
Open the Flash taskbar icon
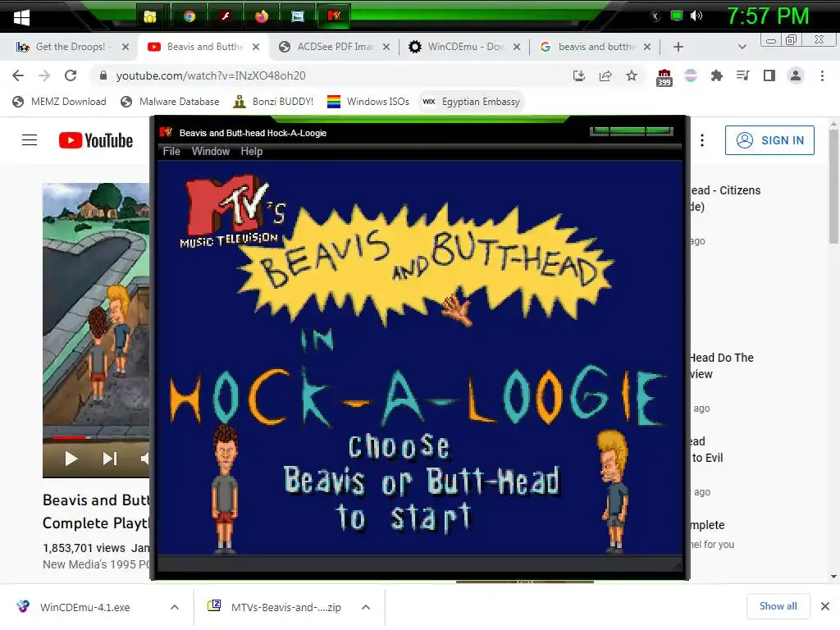tap(226, 16)
